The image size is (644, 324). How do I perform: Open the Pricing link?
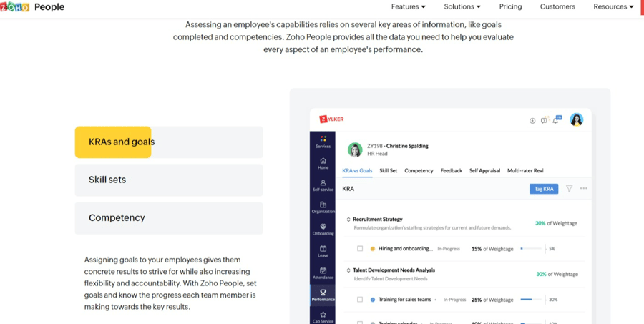pyautogui.click(x=510, y=6)
